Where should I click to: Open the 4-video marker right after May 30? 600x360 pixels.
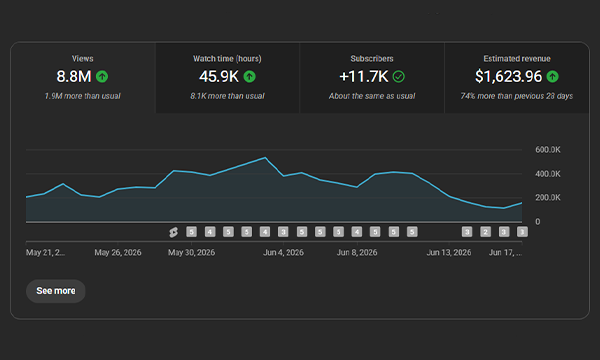[210, 232]
